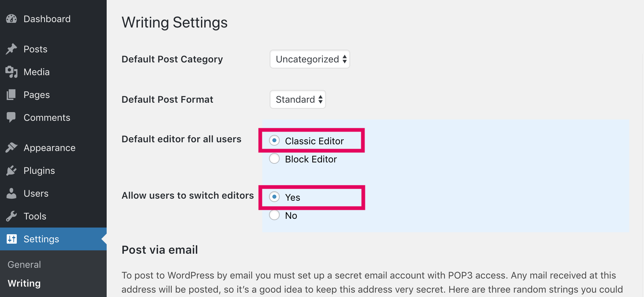Click the Tools wrench icon

(x=11, y=216)
